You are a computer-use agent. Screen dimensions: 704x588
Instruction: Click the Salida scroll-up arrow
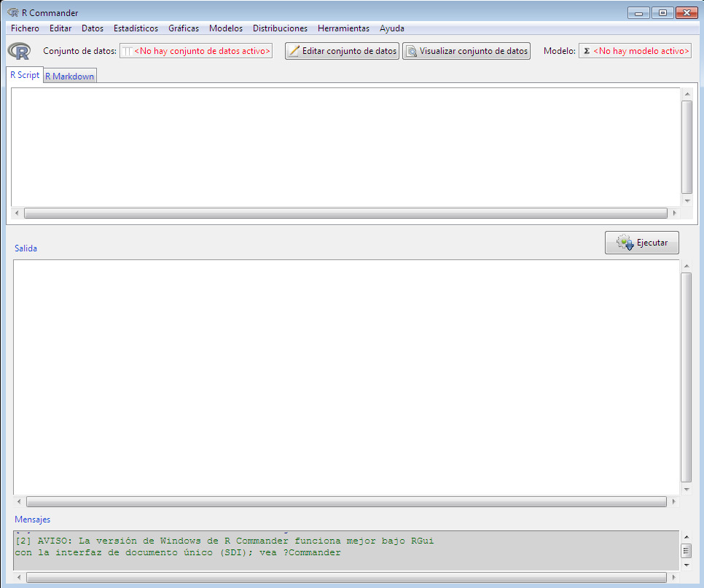686,266
